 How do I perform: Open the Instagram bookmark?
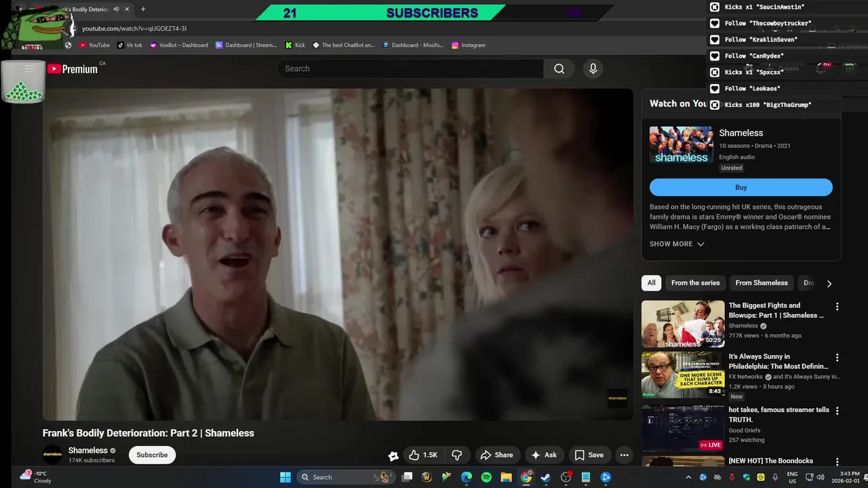(x=469, y=45)
